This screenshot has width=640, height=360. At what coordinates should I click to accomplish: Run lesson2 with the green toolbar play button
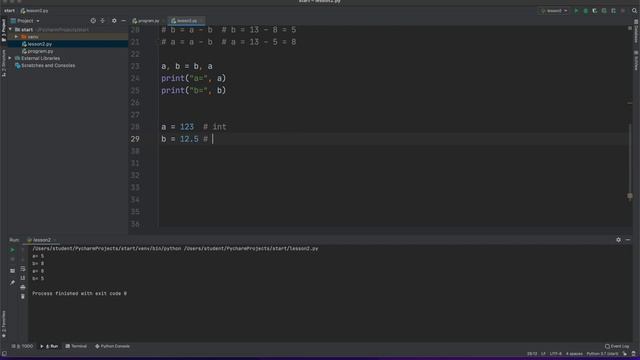pos(576,11)
